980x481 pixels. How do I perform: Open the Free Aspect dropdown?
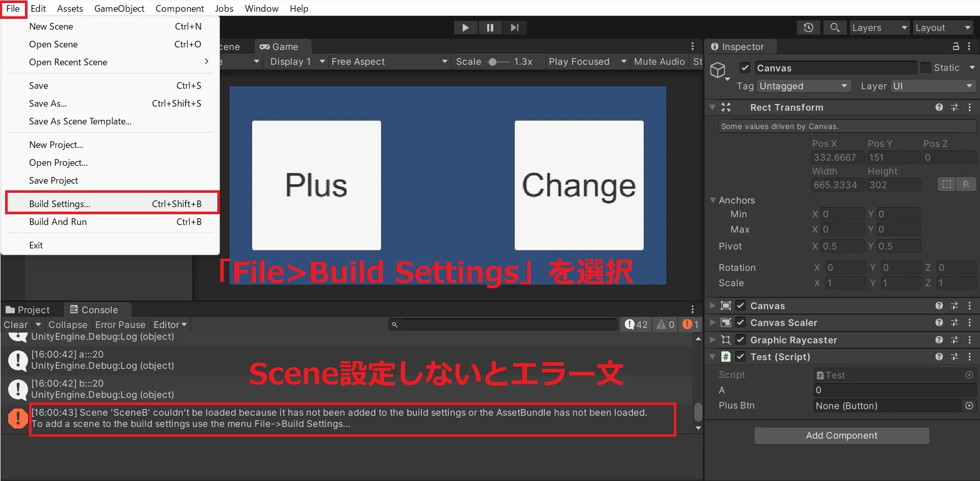(x=389, y=61)
